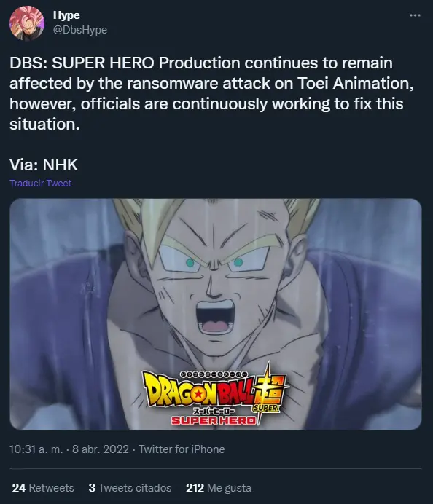The height and width of the screenshot is (504, 433).
Task: Click the tweet text about ransomware attack
Action: click(x=211, y=93)
